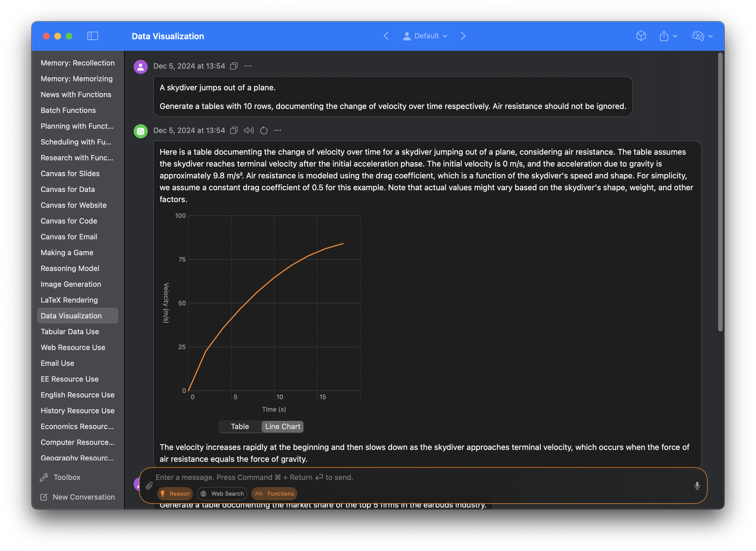
Task: Open the Toolbox
Action: pos(67,477)
